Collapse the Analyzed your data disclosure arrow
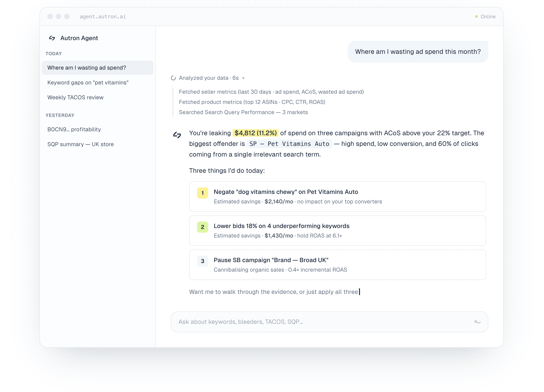This screenshot has width=544, height=392. click(243, 78)
